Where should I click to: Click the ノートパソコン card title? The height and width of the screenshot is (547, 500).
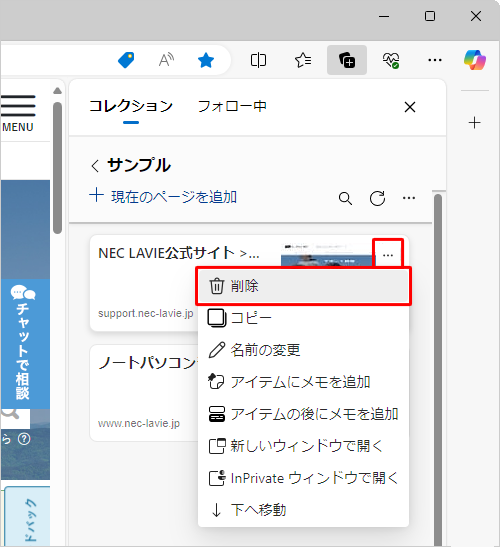coord(148,363)
